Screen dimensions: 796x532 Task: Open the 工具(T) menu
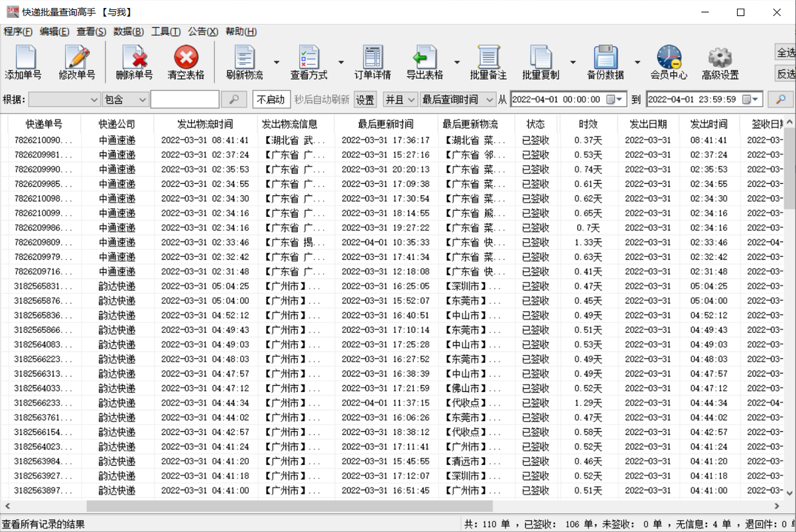(x=166, y=31)
